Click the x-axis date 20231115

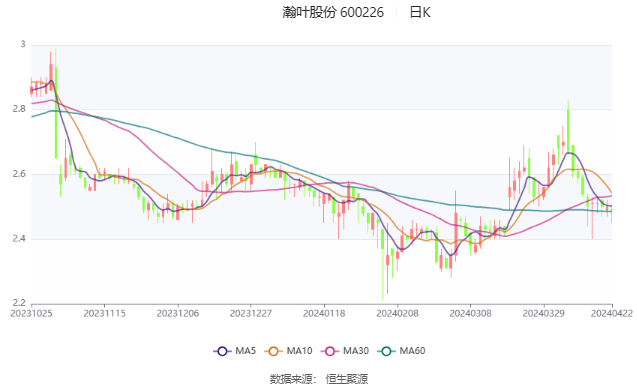click(104, 313)
